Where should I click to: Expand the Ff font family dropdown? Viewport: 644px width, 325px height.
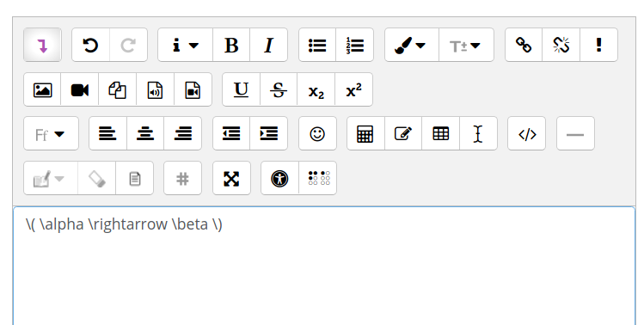click(x=51, y=133)
